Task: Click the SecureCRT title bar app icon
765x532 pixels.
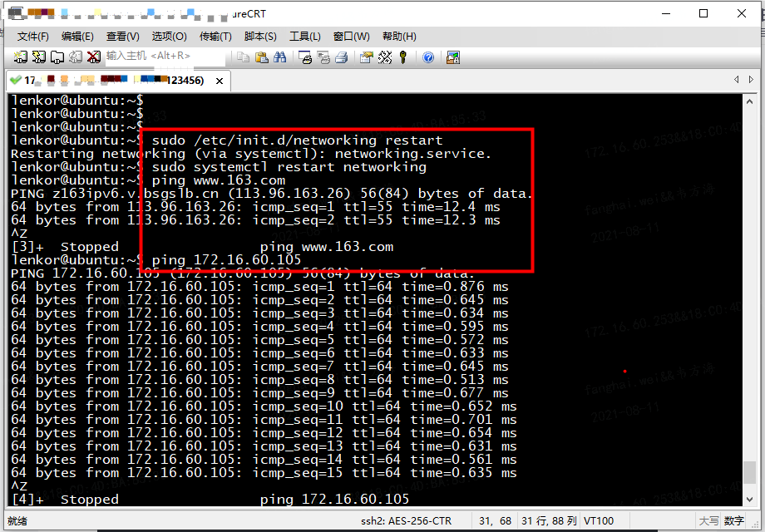Action: click(x=15, y=13)
